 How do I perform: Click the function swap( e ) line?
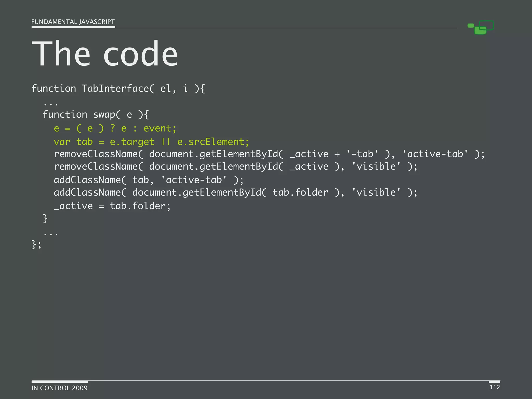pos(96,115)
